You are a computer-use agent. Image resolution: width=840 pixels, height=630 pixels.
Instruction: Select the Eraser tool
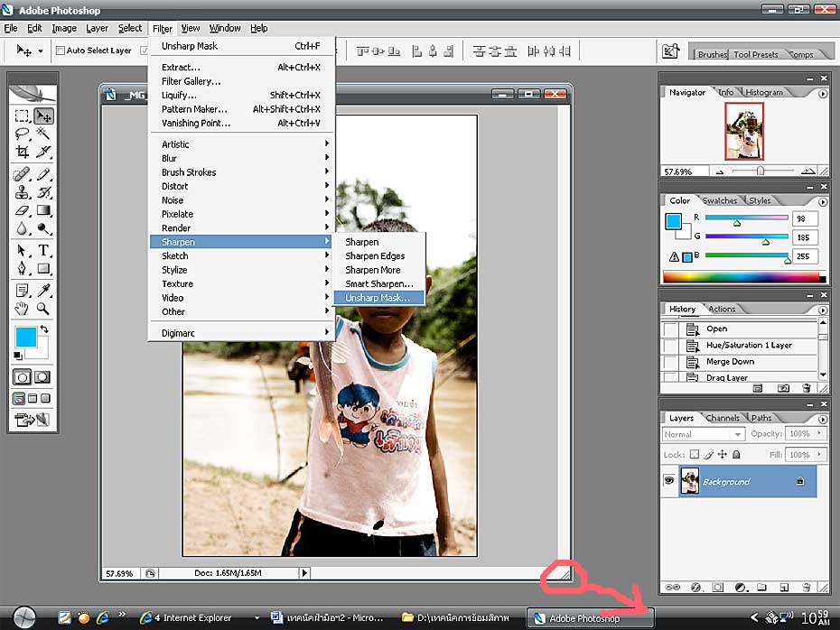click(22, 210)
